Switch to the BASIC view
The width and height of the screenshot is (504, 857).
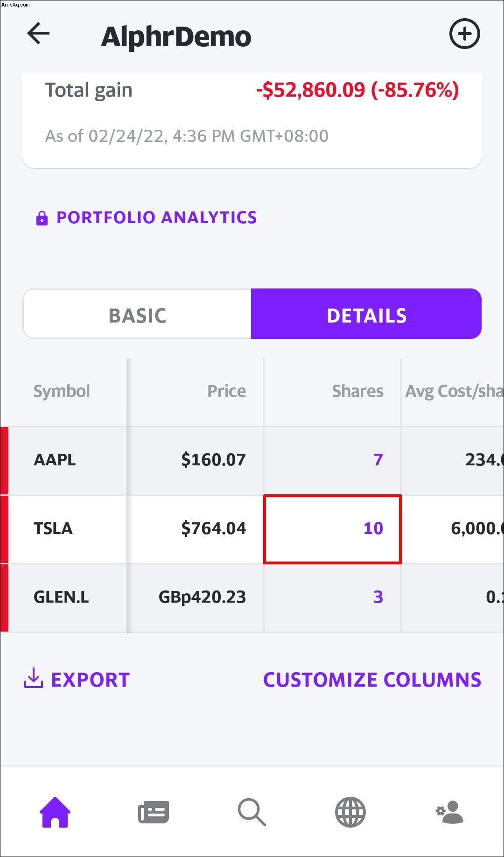click(x=137, y=316)
